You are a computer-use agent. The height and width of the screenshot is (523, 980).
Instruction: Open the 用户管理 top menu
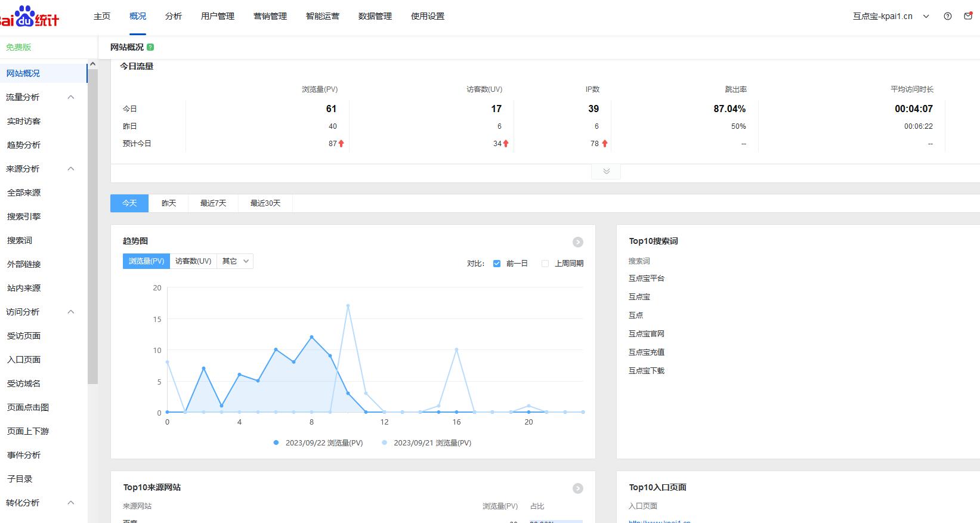point(217,16)
